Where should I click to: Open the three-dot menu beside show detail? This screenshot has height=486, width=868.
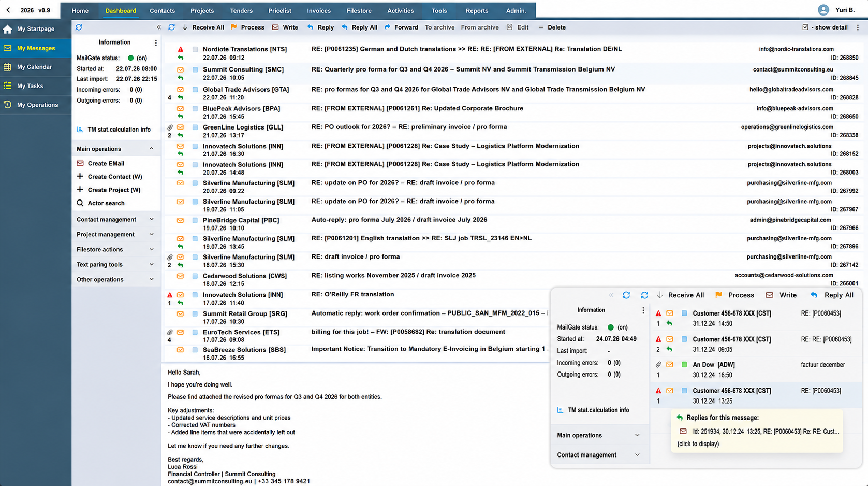858,27
